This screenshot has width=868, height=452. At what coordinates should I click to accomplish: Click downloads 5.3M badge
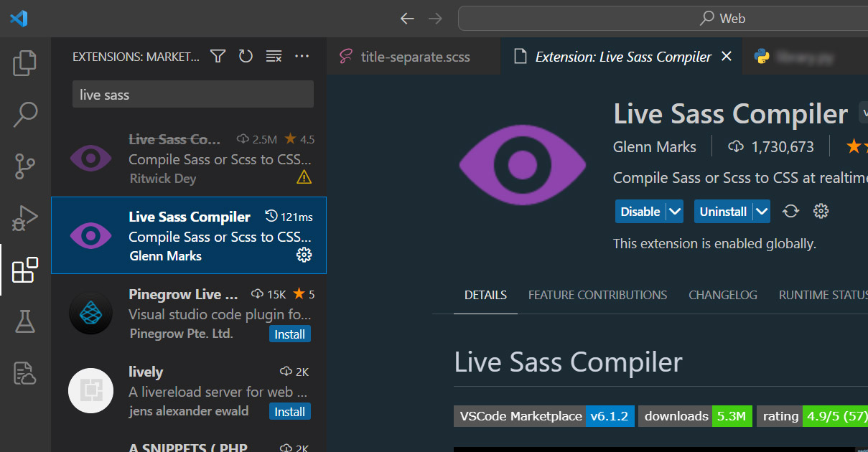(695, 416)
